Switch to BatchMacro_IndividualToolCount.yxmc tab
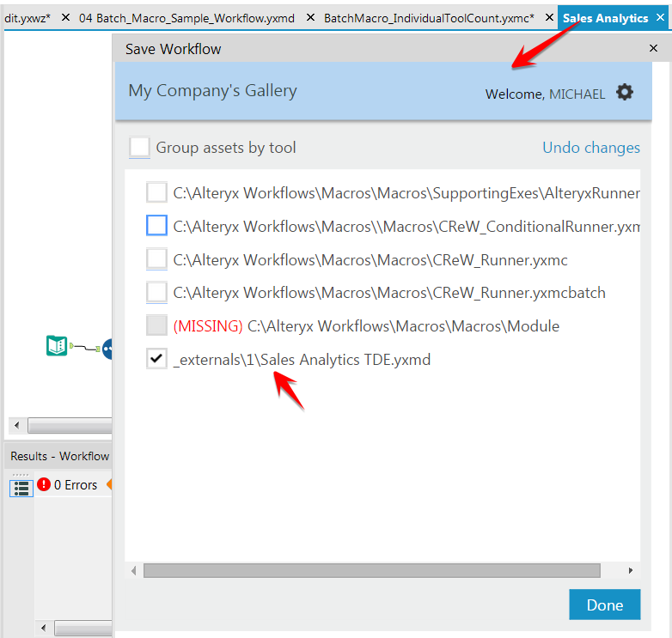Screen dimensions: 672x638 [429, 18]
